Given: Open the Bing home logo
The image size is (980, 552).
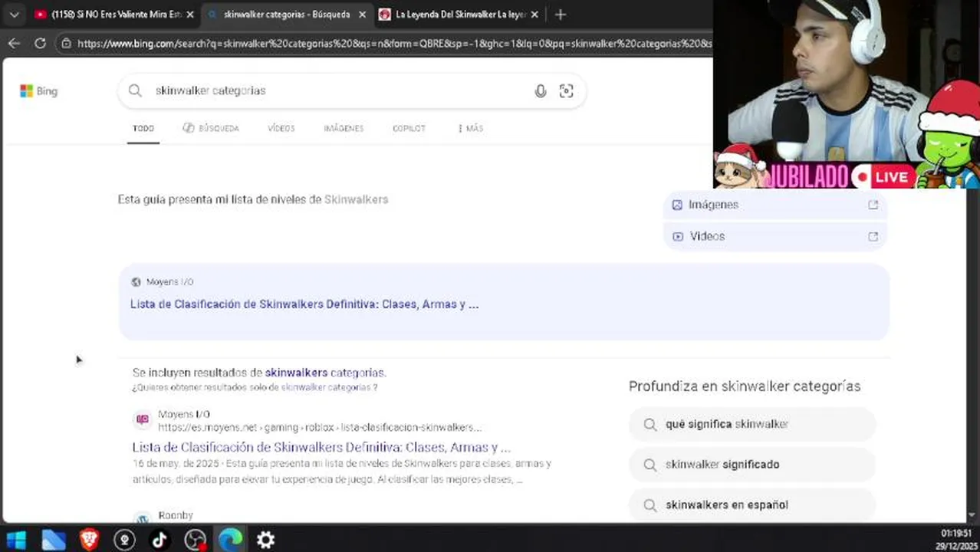Looking at the screenshot, I should point(39,91).
